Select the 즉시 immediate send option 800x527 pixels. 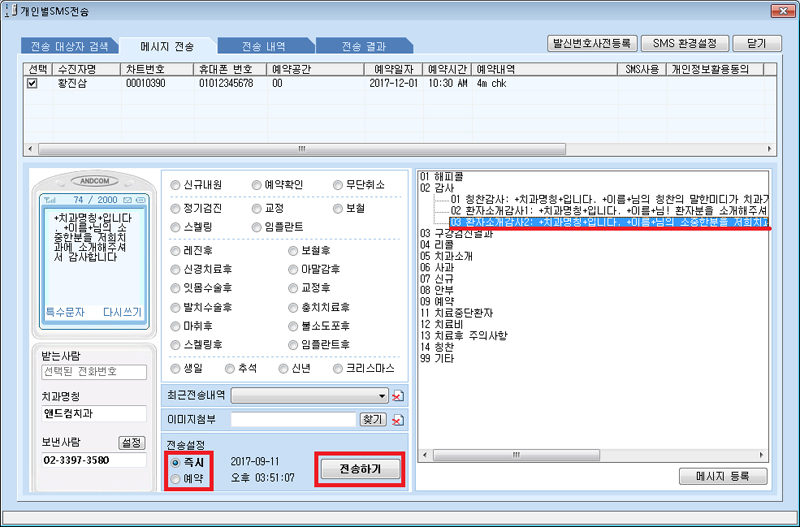(x=177, y=463)
